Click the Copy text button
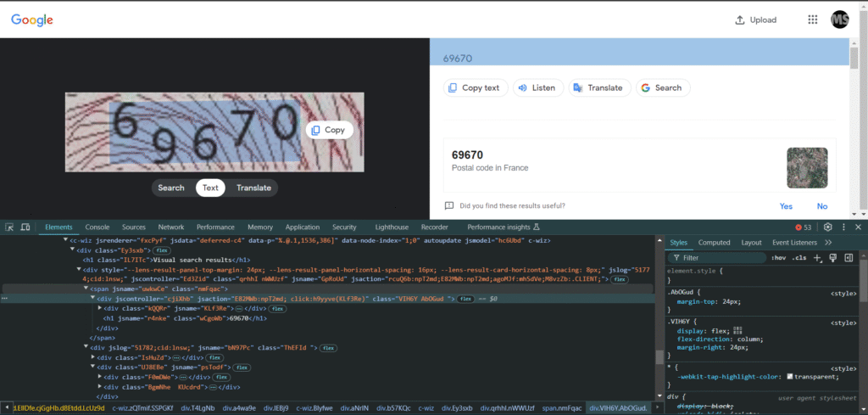Viewport: 868px width, 415px height. pyautogui.click(x=476, y=87)
